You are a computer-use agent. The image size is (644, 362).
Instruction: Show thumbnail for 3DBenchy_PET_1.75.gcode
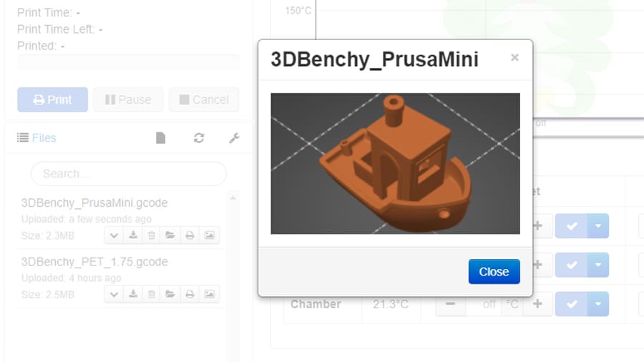[x=210, y=294]
